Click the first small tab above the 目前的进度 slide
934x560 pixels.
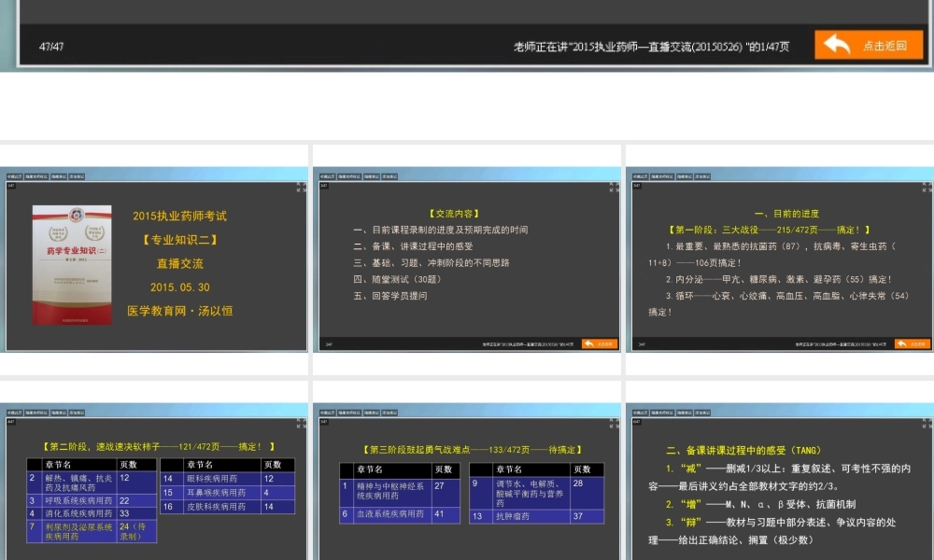640,176
